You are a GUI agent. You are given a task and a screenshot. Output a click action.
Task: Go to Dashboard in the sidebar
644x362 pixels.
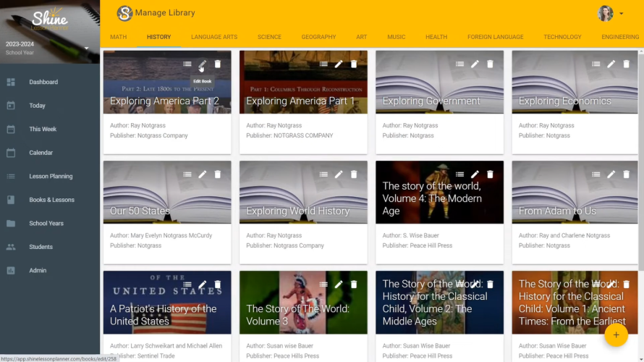pyautogui.click(x=43, y=82)
